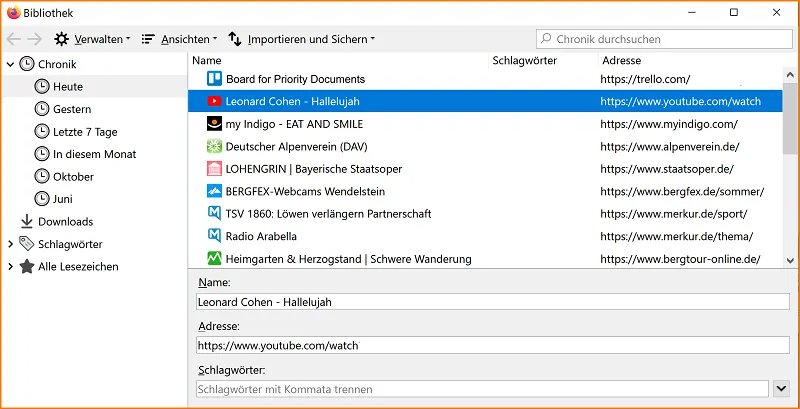This screenshot has width=800, height=409.
Task: Open Importieren und Sichern menu
Action: click(302, 39)
